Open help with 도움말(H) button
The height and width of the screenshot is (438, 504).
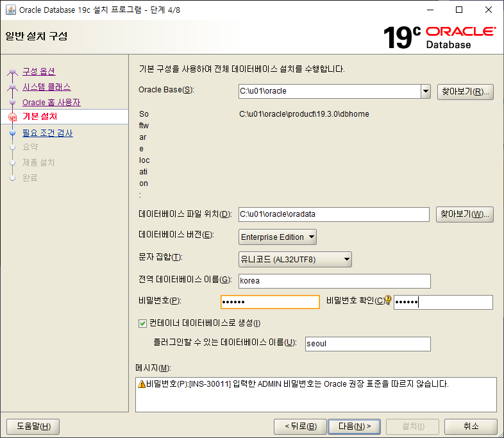click(33, 426)
